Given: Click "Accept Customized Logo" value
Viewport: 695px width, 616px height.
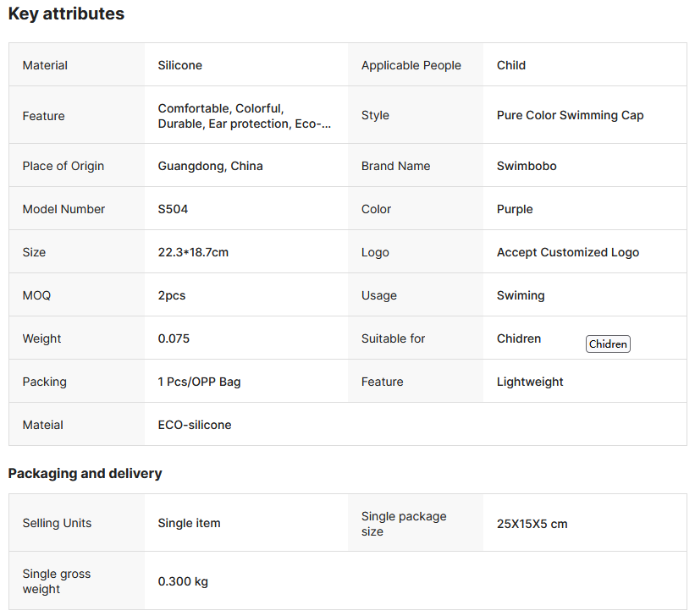Looking at the screenshot, I should tap(567, 252).
